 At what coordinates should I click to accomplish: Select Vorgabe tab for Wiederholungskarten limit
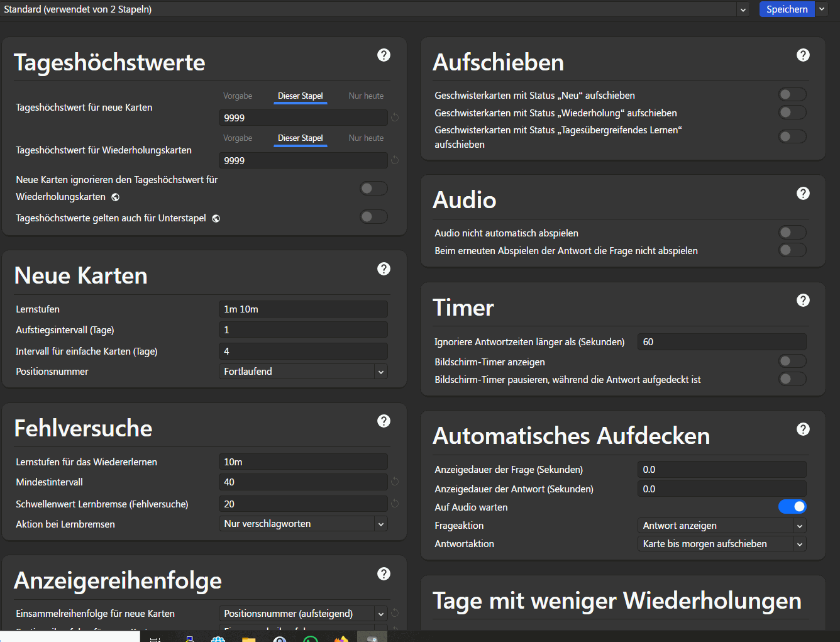click(238, 138)
